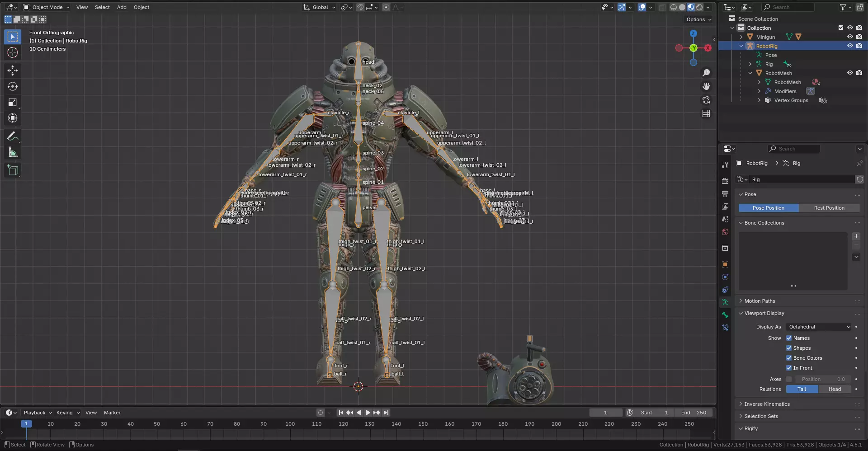Activate the Transform tool
Image resolution: width=868 pixels, height=451 pixels.
[13, 118]
